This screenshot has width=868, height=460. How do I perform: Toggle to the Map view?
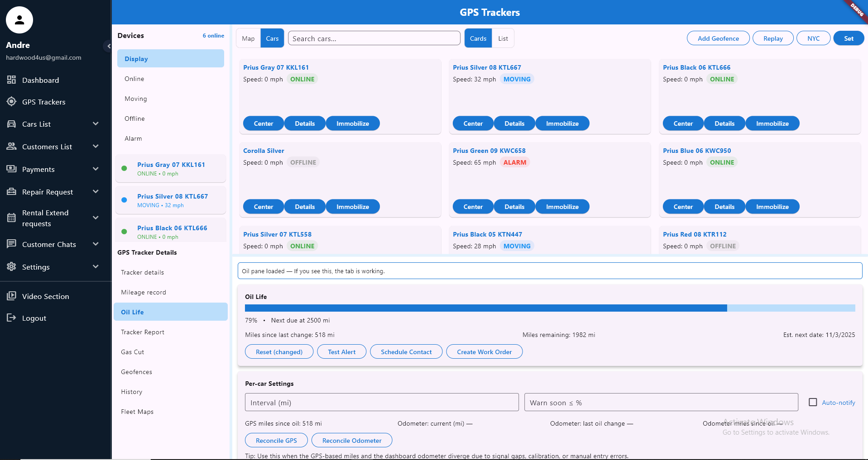click(x=248, y=38)
